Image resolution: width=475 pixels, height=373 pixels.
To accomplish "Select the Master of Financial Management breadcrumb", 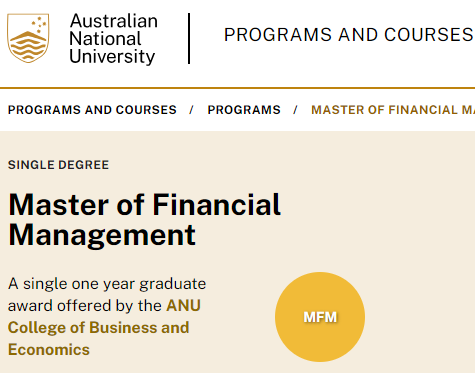I will coord(393,110).
